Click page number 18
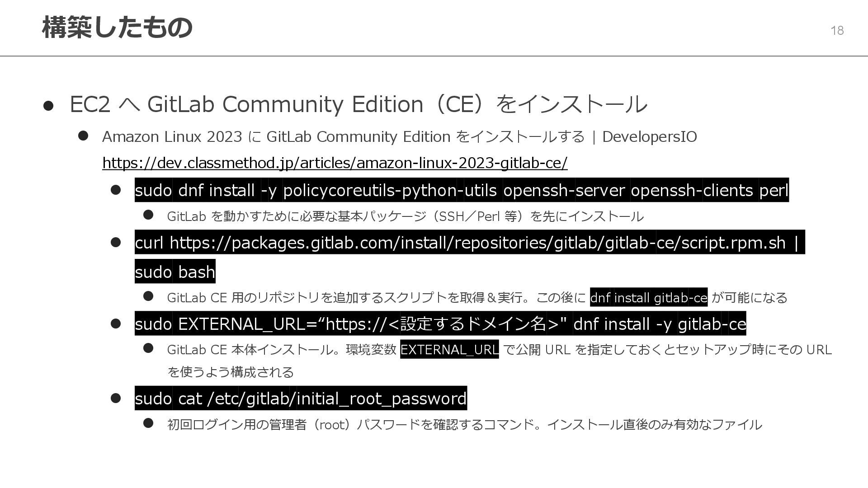This screenshot has height=488, width=868. pyautogui.click(x=837, y=31)
